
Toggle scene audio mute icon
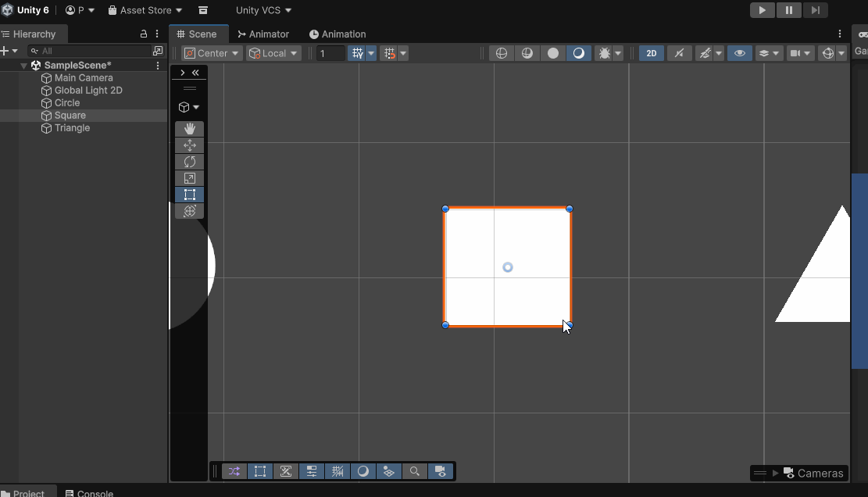679,53
